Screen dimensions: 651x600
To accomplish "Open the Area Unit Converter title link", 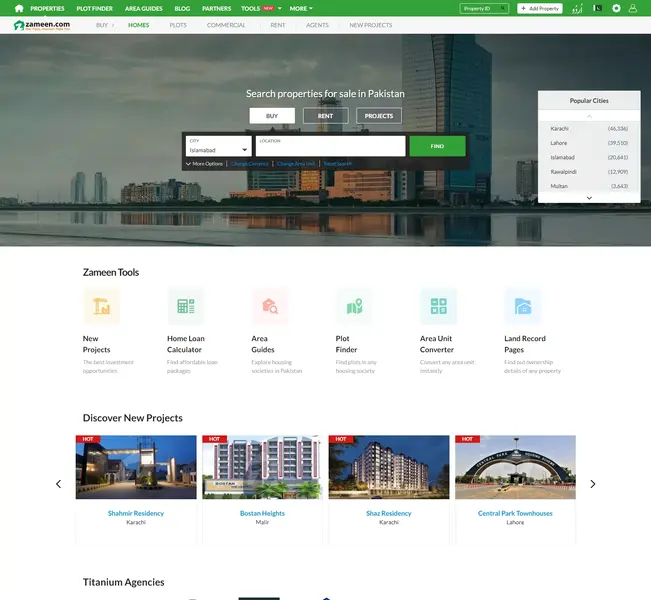I will tap(437, 344).
